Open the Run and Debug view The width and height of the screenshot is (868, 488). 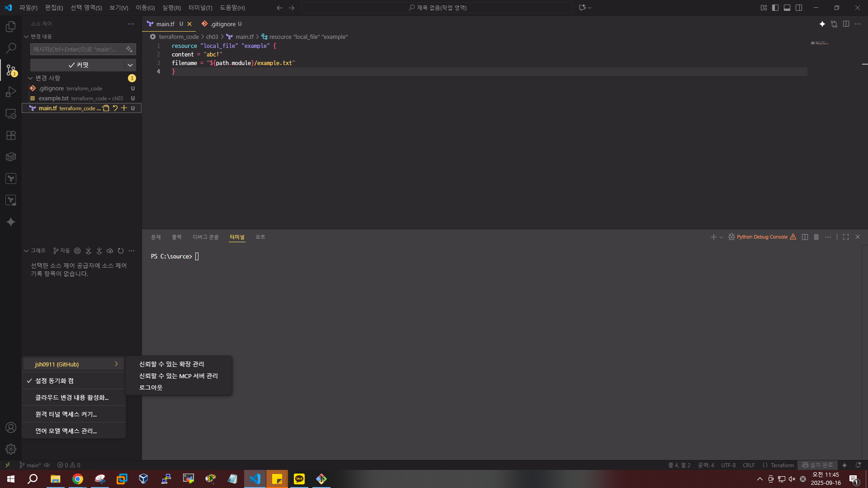tap(11, 92)
